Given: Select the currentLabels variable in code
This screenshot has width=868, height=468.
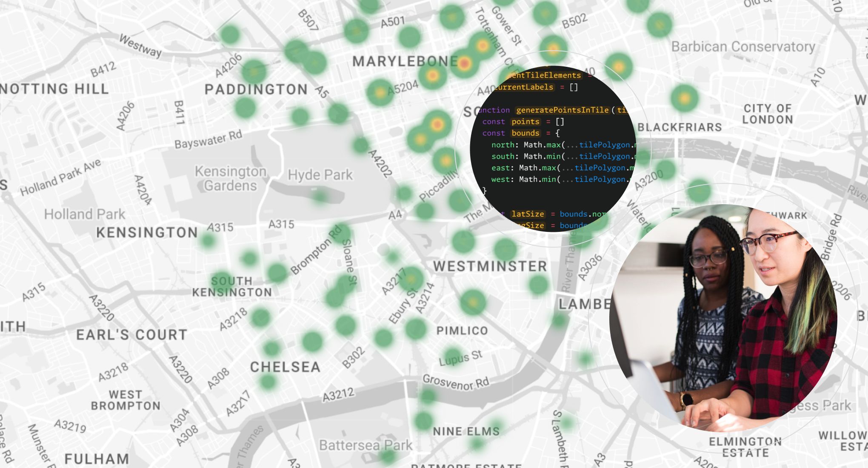Looking at the screenshot, I should coord(524,87).
